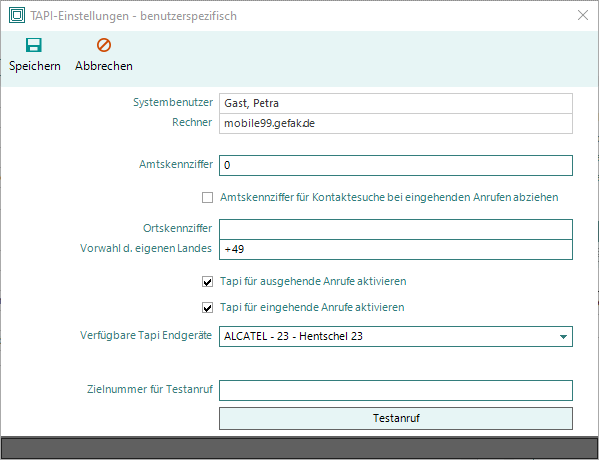Viewport: 599px width, 460px height.
Task: Click the window title TAPI-Einstellungen - benutzerspezifisch
Action: [133, 16]
